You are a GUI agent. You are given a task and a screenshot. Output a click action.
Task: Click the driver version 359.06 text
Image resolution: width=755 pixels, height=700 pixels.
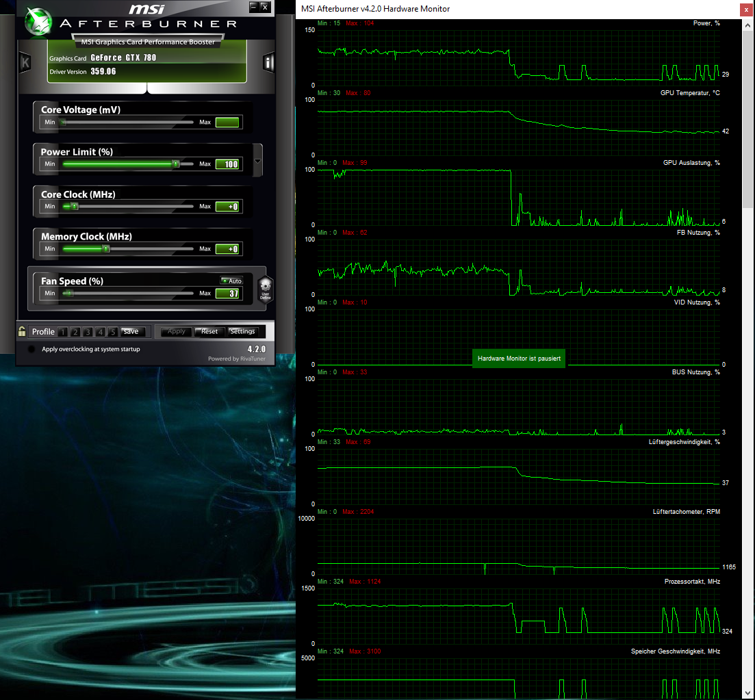103,71
